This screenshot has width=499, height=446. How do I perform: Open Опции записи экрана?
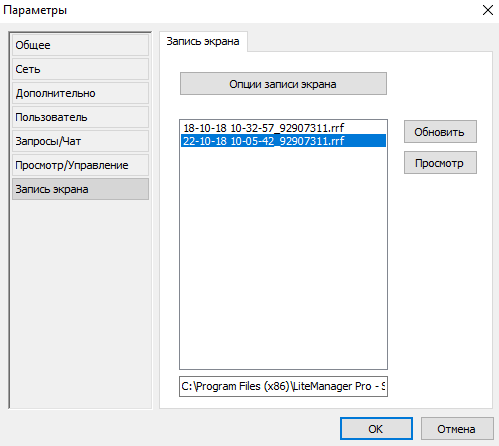click(283, 84)
